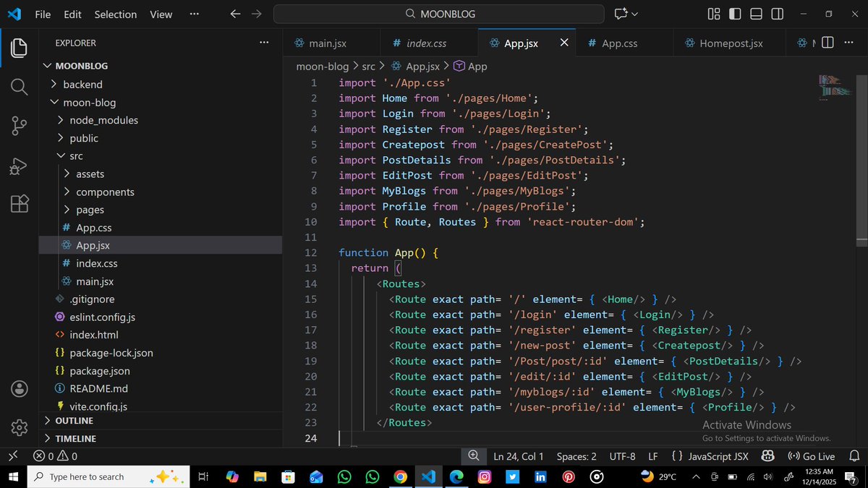
Task: Close the App.jsx tab
Action: coord(563,43)
